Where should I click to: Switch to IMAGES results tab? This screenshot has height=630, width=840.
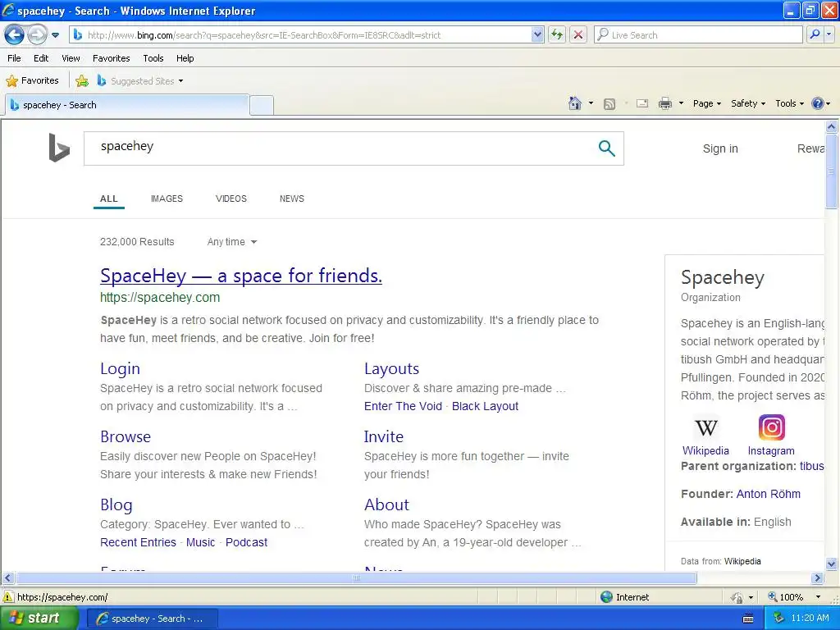coord(167,199)
